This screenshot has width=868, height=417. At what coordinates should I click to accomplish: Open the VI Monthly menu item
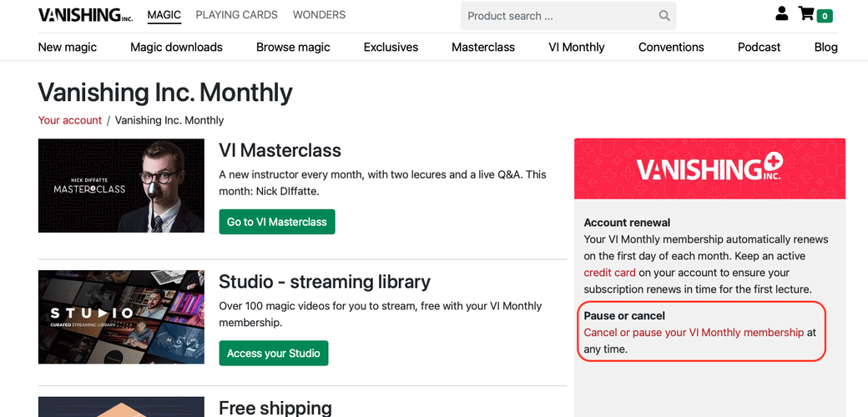pos(576,47)
